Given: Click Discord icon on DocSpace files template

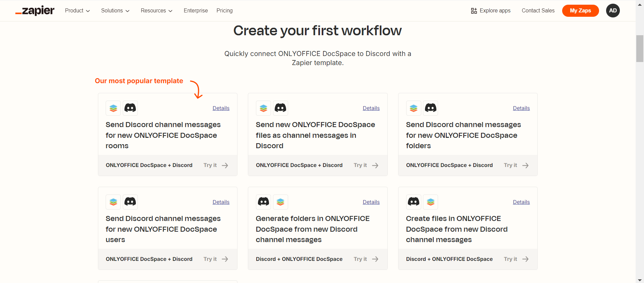Looking at the screenshot, I should [x=280, y=108].
